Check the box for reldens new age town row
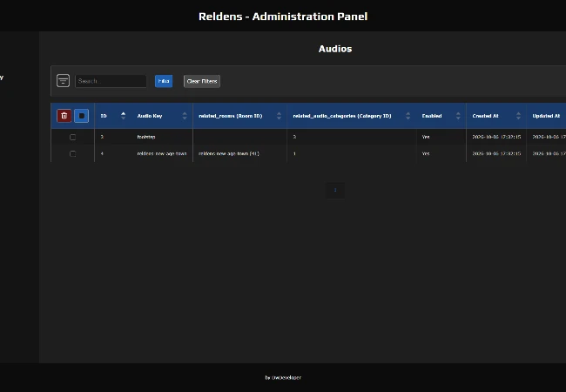 (72, 154)
